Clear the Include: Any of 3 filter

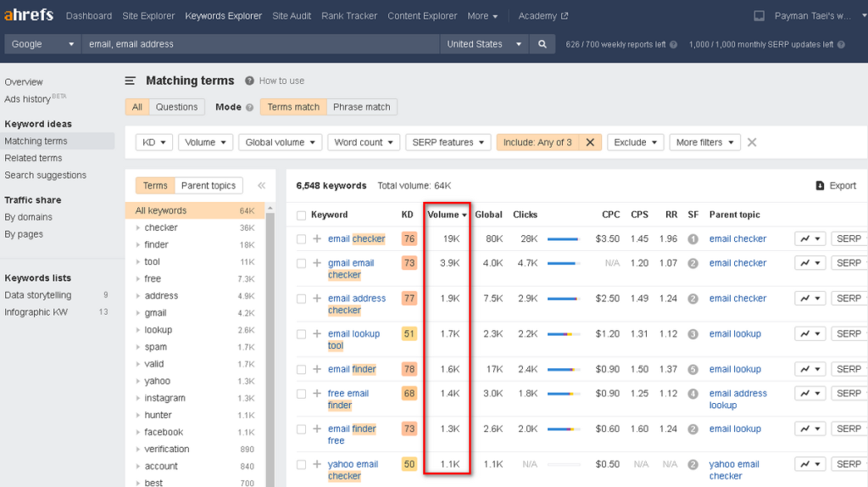[x=590, y=143]
